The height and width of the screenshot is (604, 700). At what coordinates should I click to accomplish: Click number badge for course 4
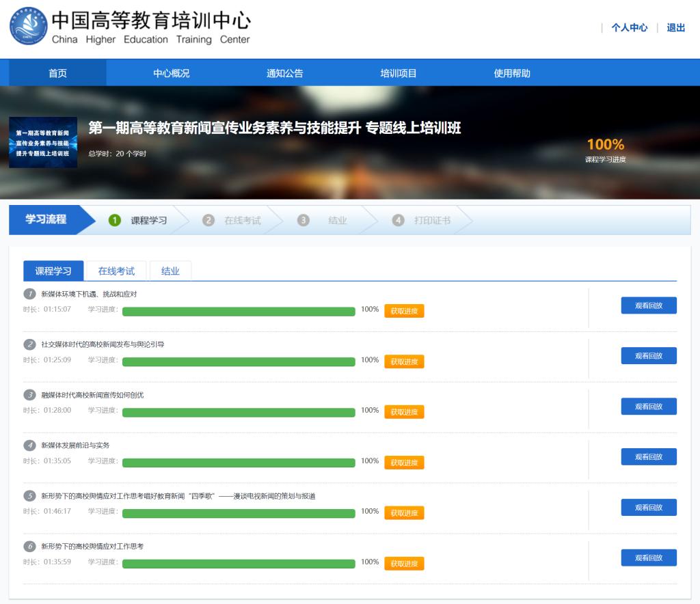(x=29, y=445)
